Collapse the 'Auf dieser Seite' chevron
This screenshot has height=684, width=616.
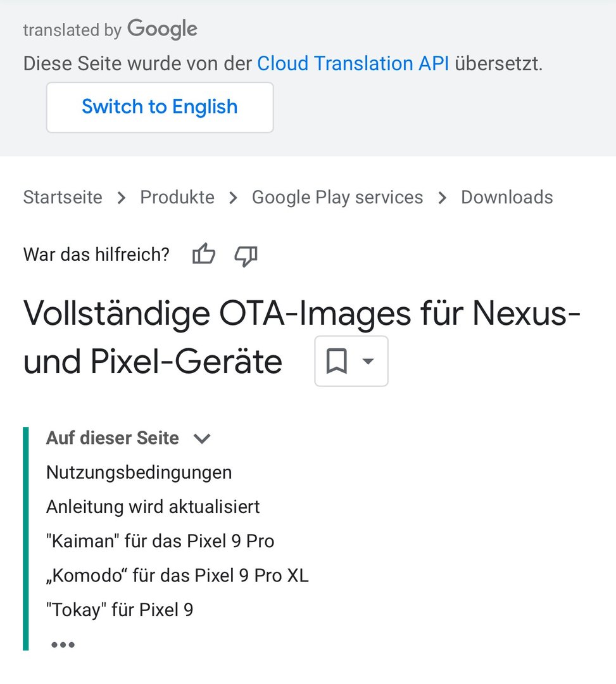tap(201, 438)
